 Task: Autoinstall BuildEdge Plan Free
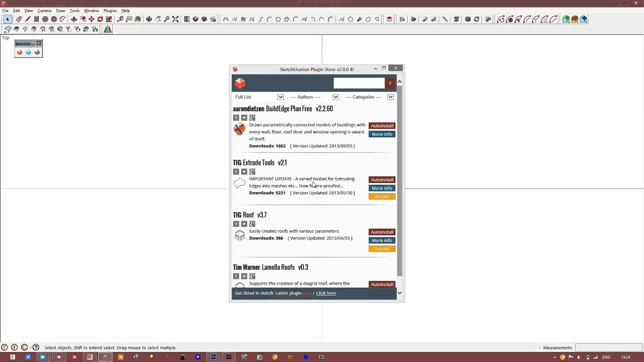382,126
